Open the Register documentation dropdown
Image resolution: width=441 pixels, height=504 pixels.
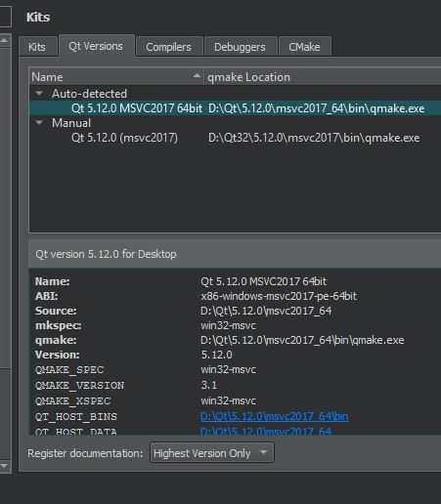click(x=212, y=453)
